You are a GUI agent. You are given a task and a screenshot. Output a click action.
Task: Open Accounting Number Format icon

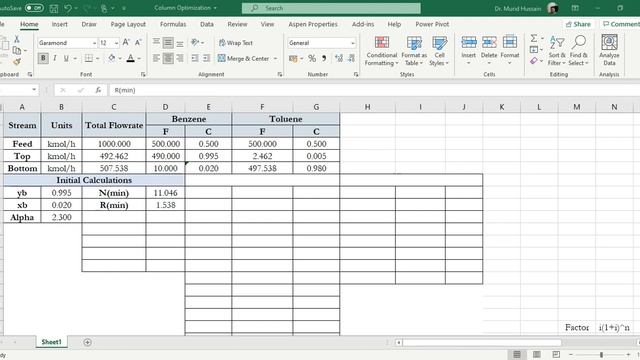tap(293, 58)
